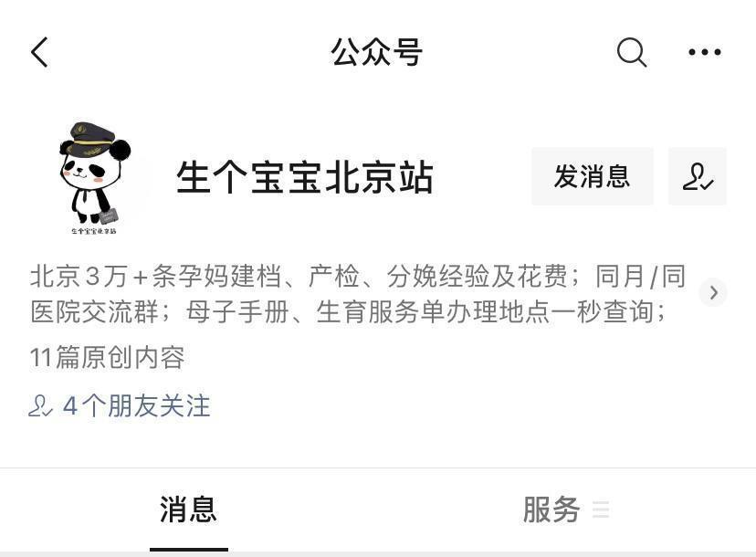Open the search magnifier icon
This screenshot has width=756, height=557.
coord(632,52)
